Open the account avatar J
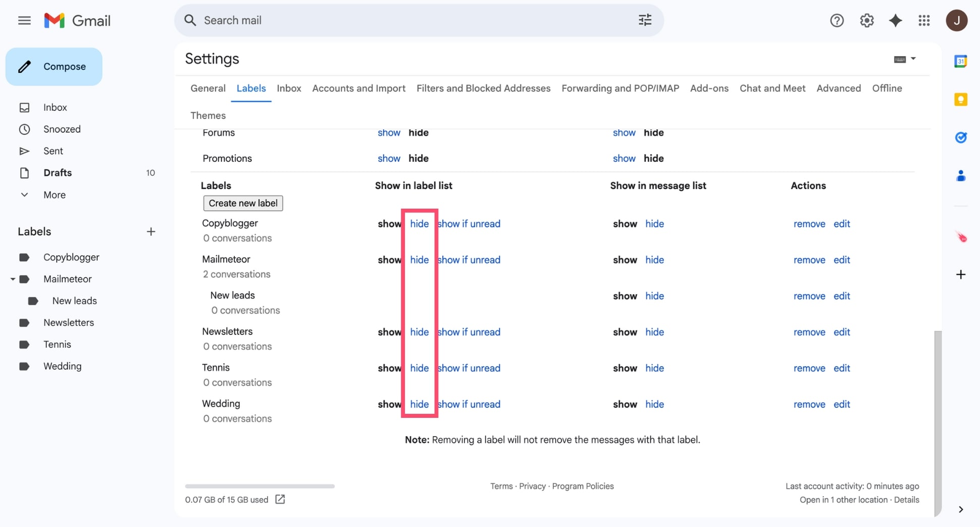980x527 pixels. point(956,20)
